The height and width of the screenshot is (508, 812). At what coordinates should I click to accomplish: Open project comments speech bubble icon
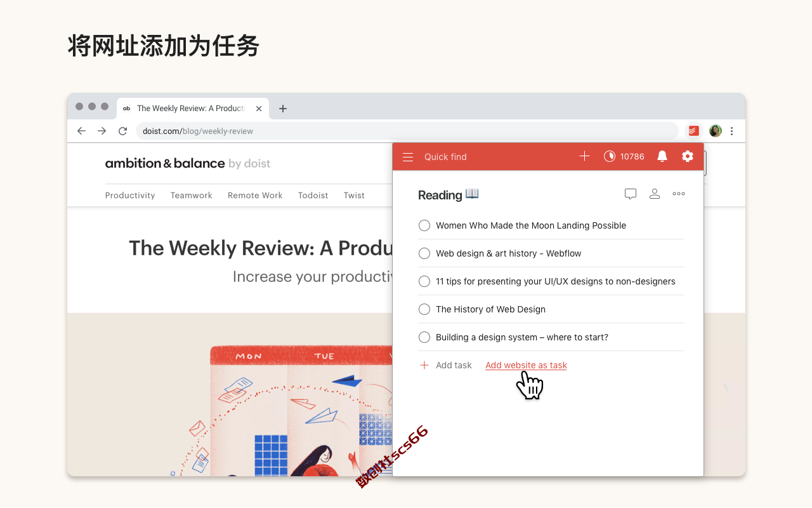click(x=631, y=194)
